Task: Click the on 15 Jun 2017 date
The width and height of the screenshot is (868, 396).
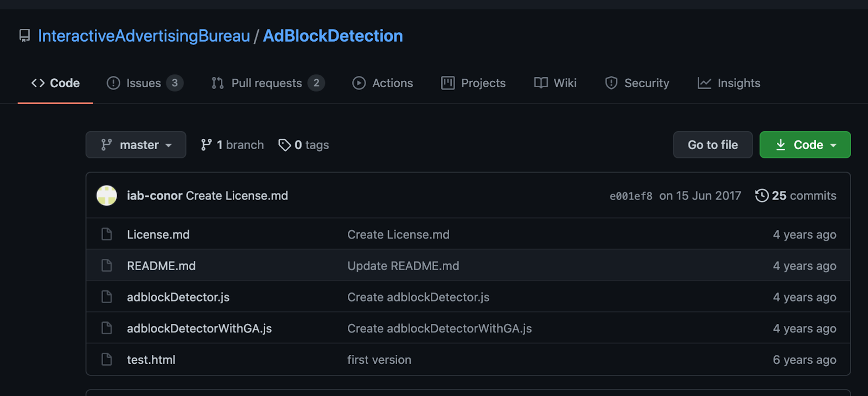Action: coord(700,196)
